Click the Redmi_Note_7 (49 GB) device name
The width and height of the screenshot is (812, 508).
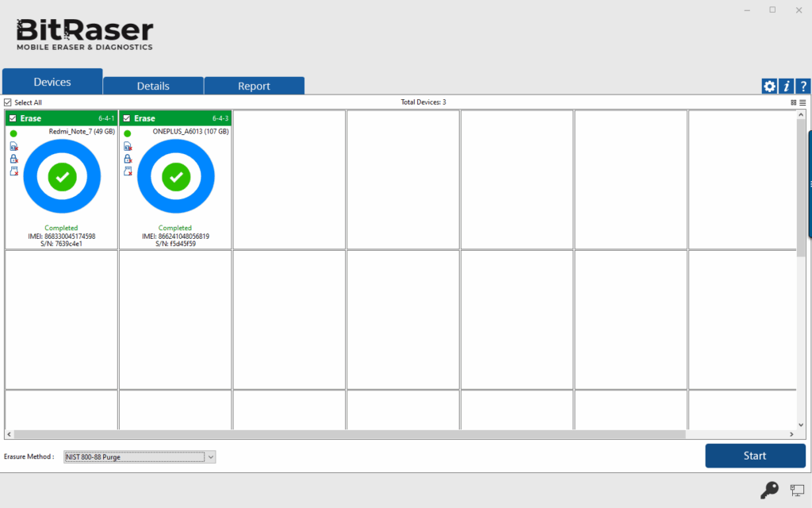coord(82,132)
